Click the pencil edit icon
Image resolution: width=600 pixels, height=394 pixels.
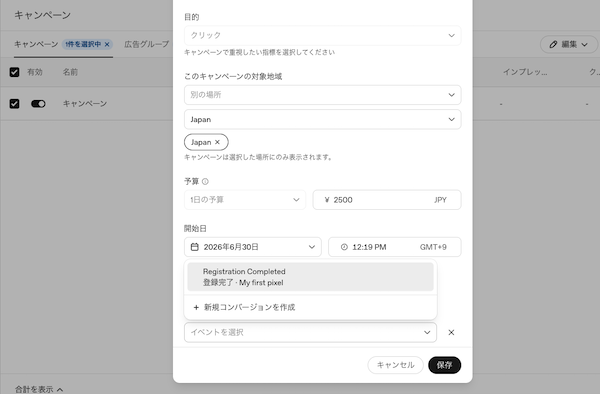click(x=553, y=44)
